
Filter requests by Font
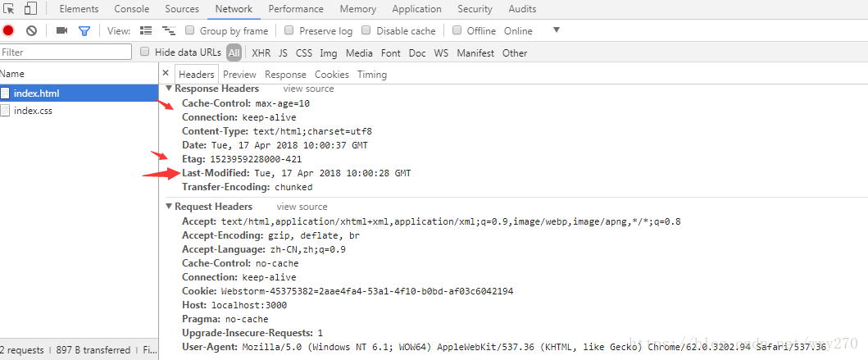391,53
